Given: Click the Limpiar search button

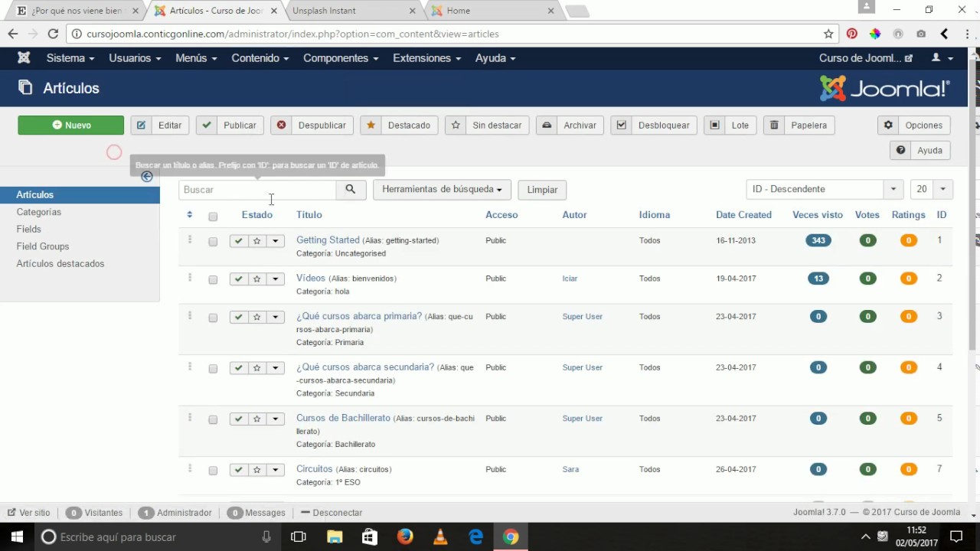Looking at the screenshot, I should 542,190.
